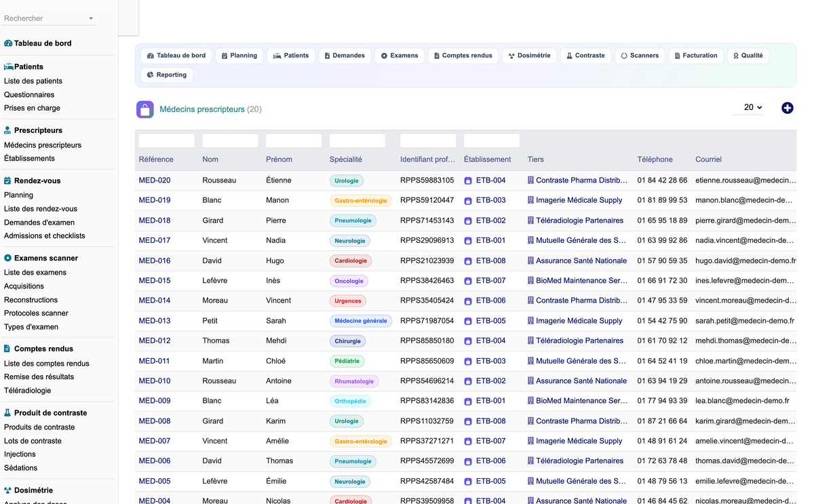Click email hugo.david@medecin-demo.fr
This screenshot has height=504, width=814.
click(745, 260)
